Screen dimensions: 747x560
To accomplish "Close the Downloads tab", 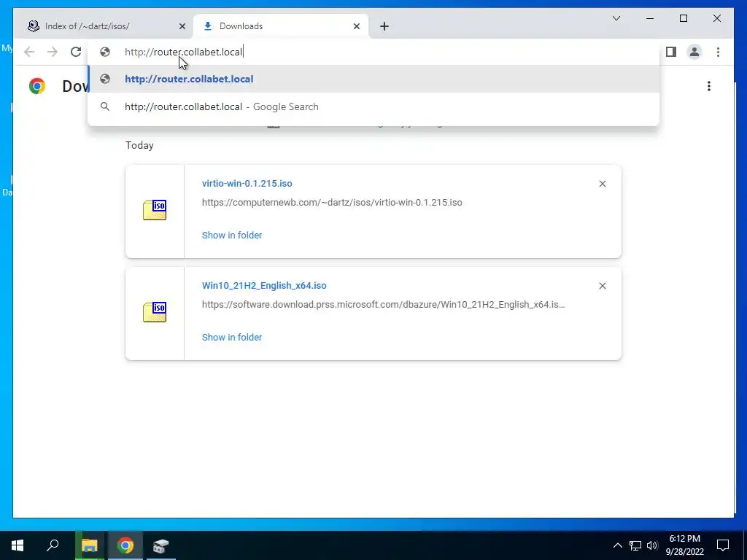I will point(356,26).
